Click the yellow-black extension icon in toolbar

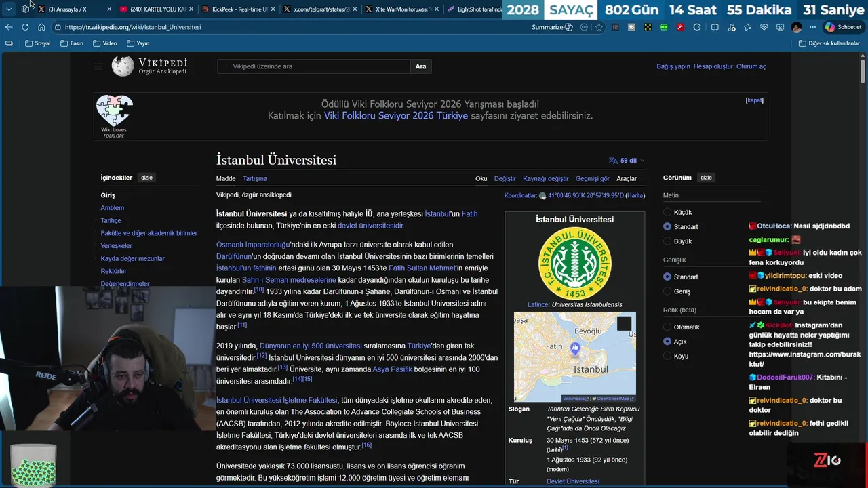coord(648,27)
